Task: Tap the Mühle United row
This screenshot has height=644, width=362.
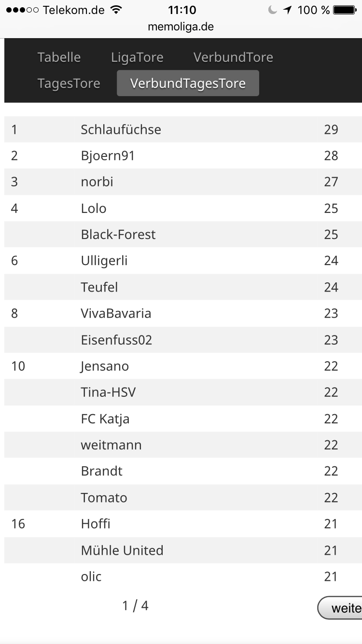Action: (x=183, y=550)
